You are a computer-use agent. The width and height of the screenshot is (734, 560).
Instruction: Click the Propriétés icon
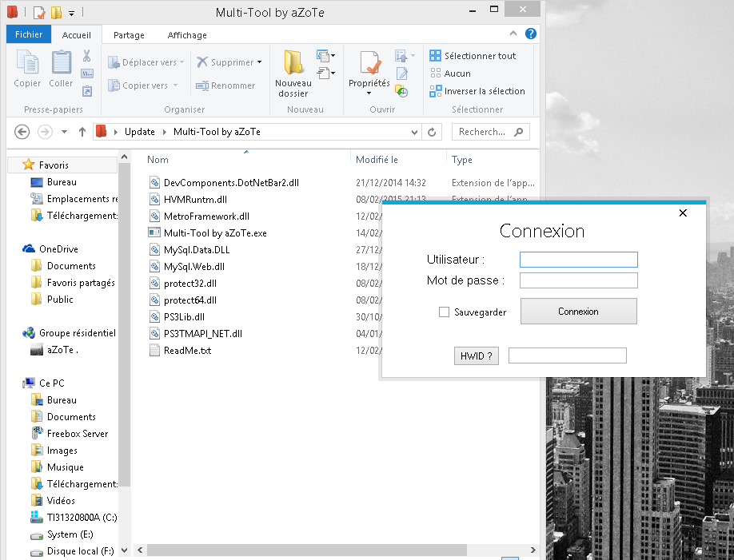coord(370,62)
